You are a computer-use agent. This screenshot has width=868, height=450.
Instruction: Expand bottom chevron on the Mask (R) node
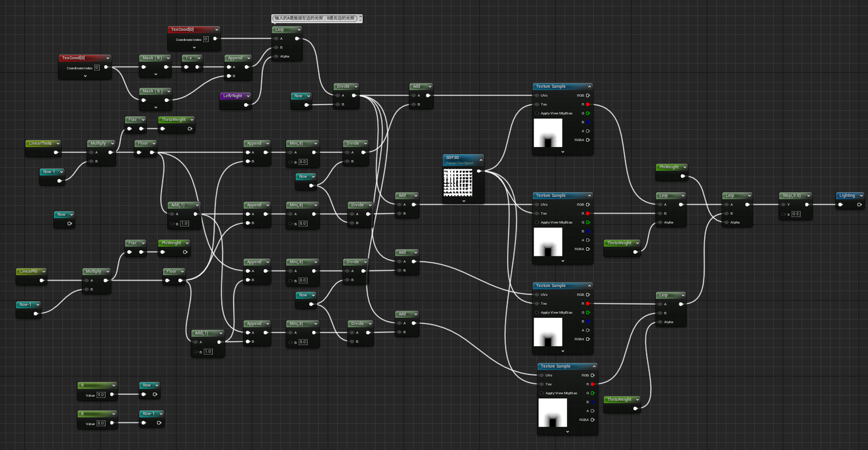[x=156, y=74]
